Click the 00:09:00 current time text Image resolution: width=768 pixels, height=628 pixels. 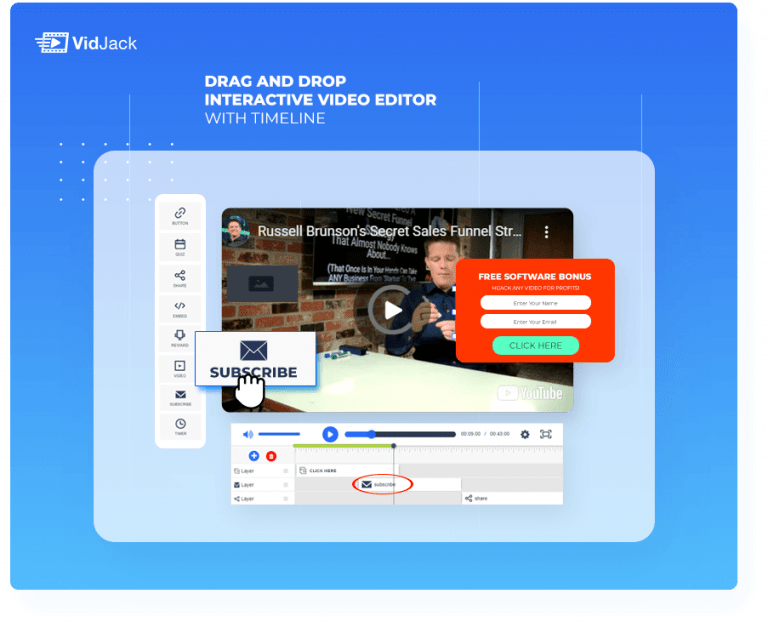pos(470,434)
